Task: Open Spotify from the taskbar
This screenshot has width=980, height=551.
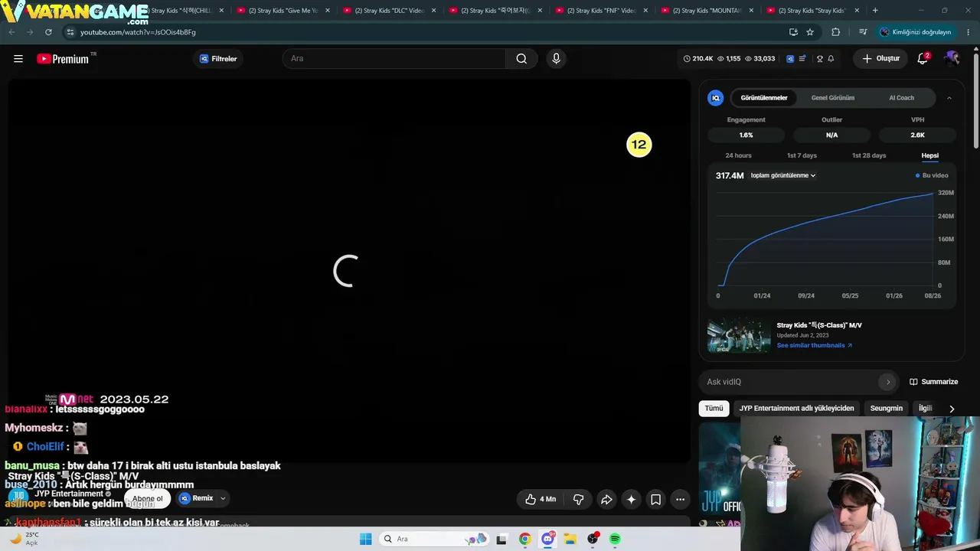Action: pyautogui.click(x=615, y=539)
